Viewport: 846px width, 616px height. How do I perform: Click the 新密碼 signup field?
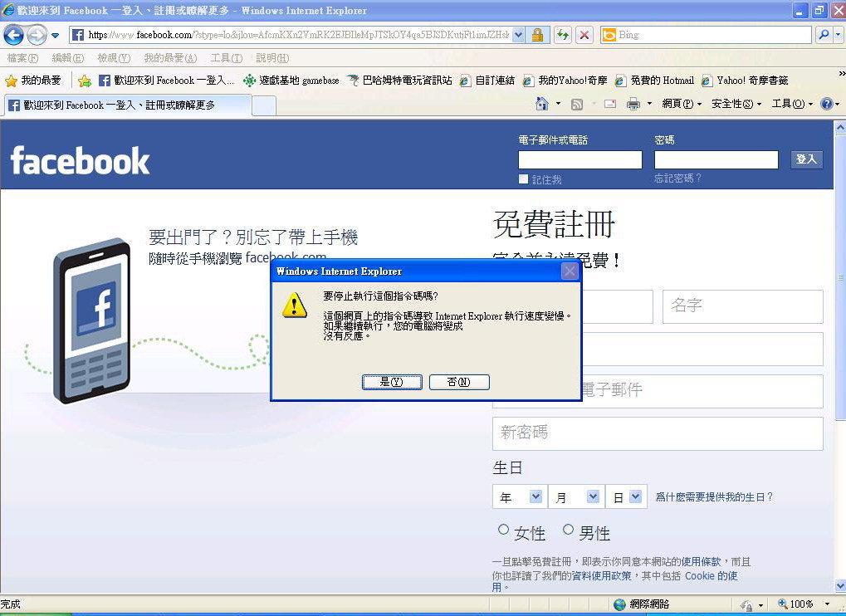(658, 433)
